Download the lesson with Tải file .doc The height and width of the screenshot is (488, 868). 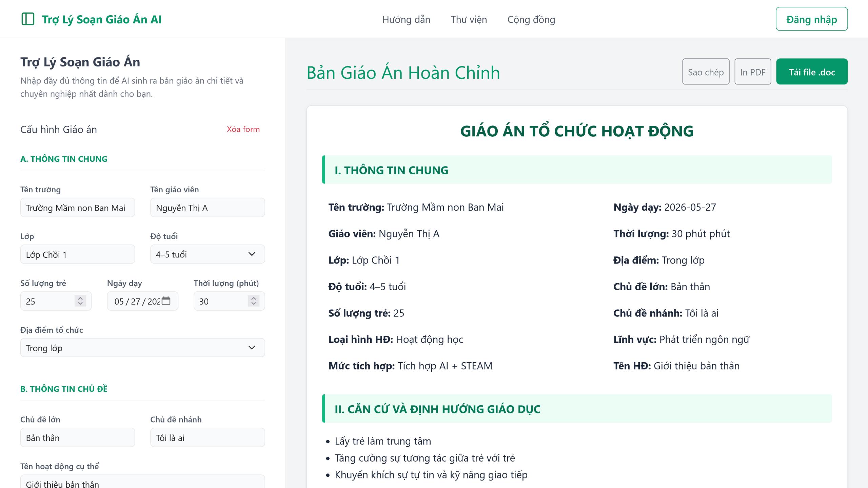click(x=812, y=72)
